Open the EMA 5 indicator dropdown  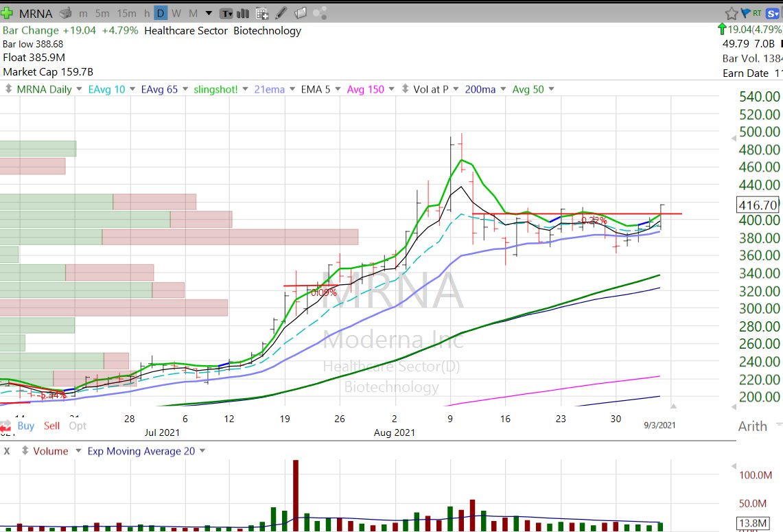click(x=338, y=89)
